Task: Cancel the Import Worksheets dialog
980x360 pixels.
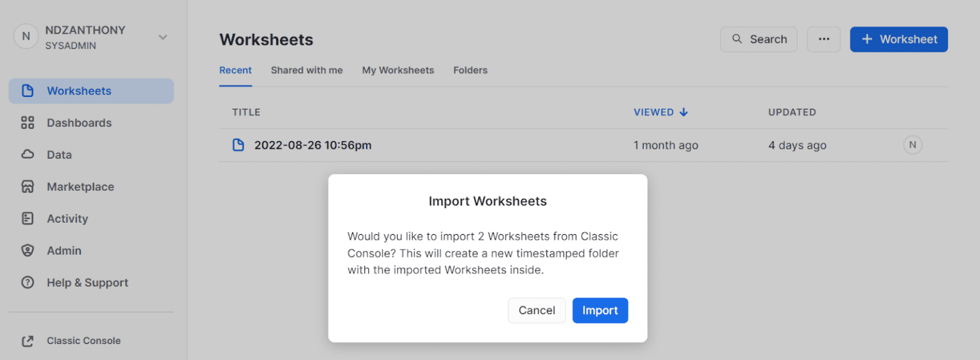Action: click(x=537, y=310)
